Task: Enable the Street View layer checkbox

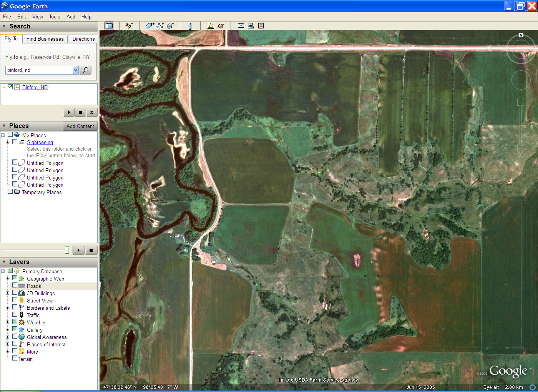Action: [15, 300]
